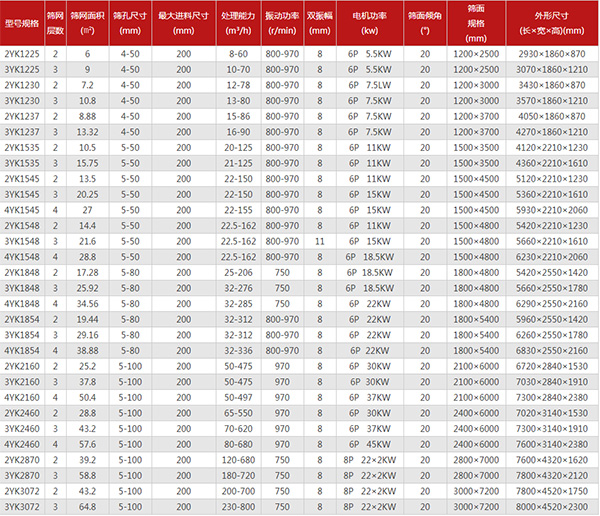This screenshot has height=516, width=600.
Task: Select model cell 4YK1545
Action: tap(22, 211)
